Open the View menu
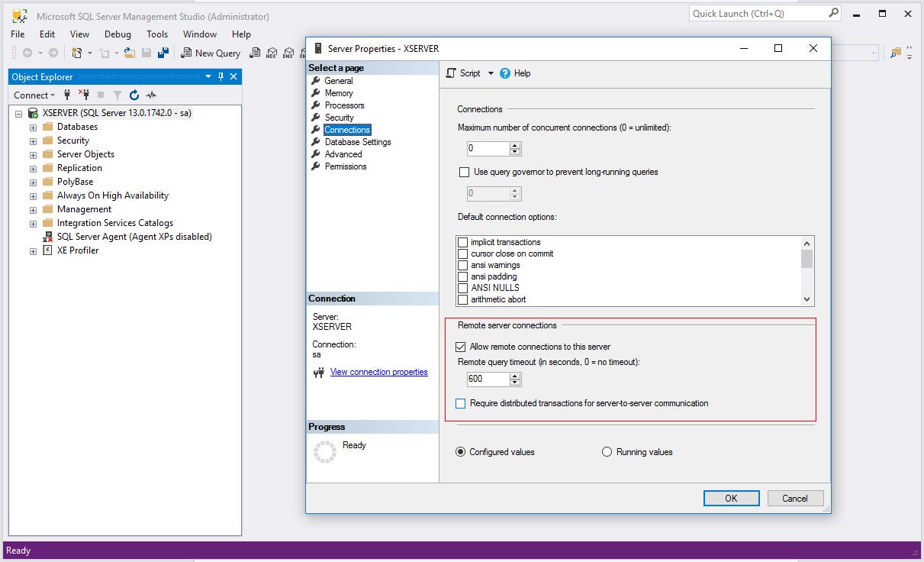 [x=79, y=34]
